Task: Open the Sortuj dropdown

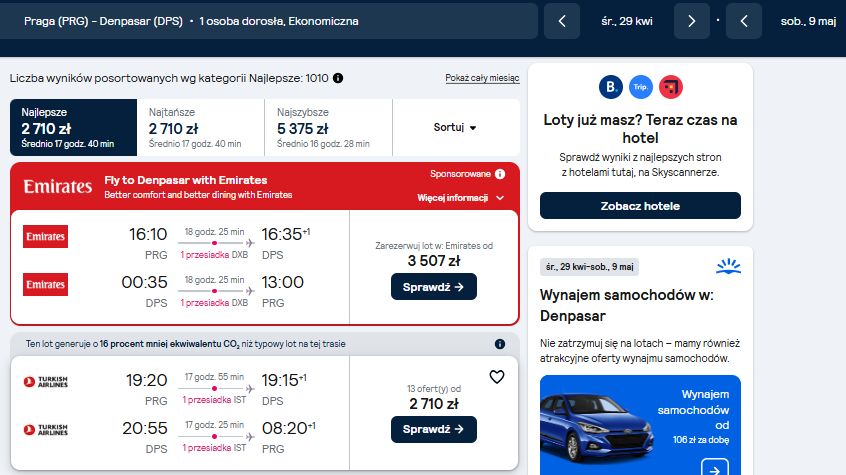Action: [456, 127]
